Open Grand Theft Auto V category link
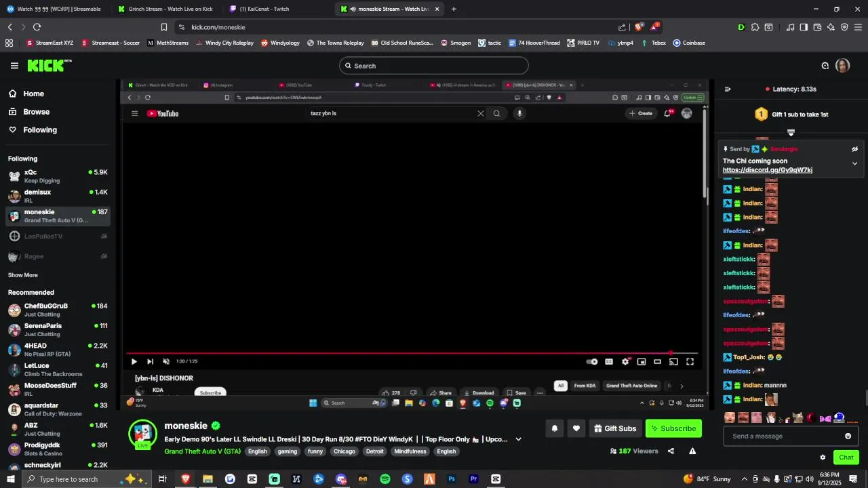 point(202,451)
